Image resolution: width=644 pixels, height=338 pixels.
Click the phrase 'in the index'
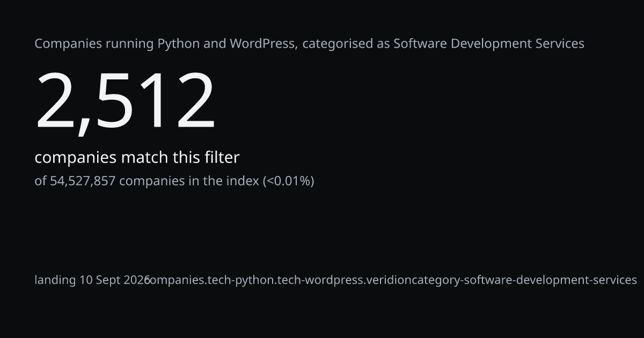pyautogui.click(x=223, y=181)
